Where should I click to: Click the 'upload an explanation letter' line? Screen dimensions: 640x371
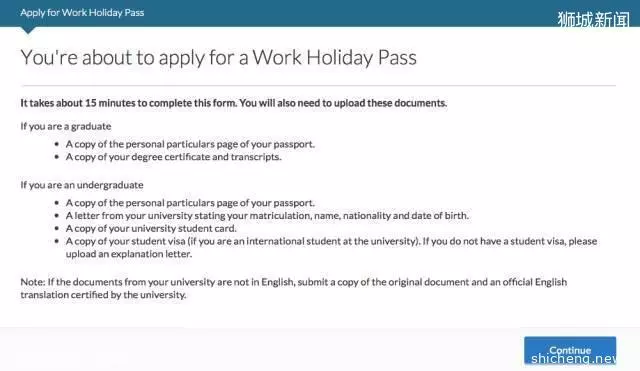[x=129, y=254]
